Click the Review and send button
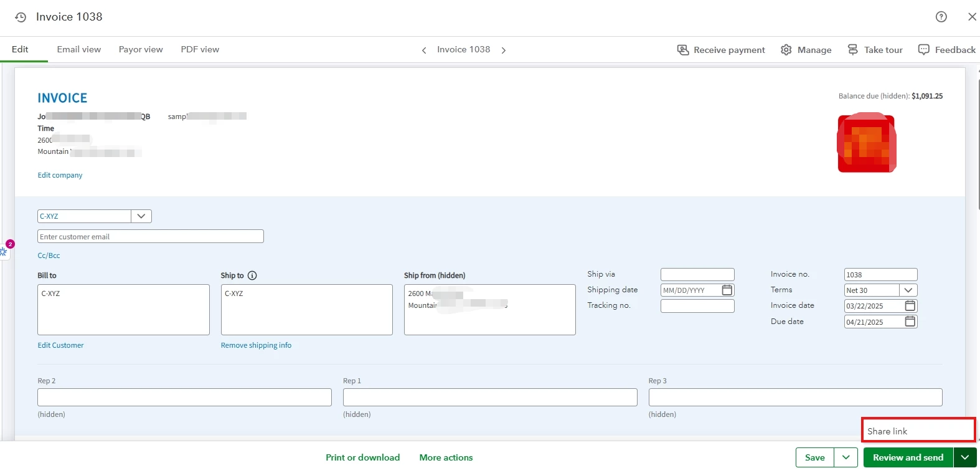Screen dimensions: 980x473 pyautogui.click(x=908, y=457)
